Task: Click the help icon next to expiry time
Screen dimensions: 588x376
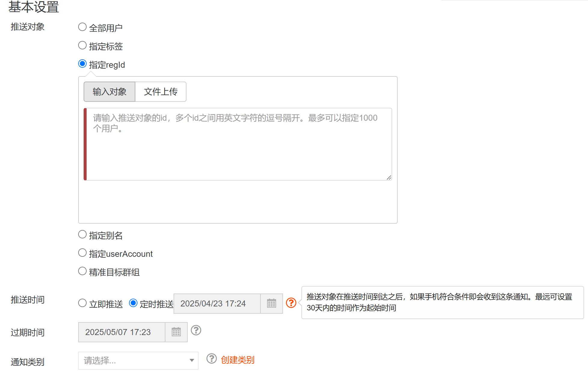Action: (196, 330)
